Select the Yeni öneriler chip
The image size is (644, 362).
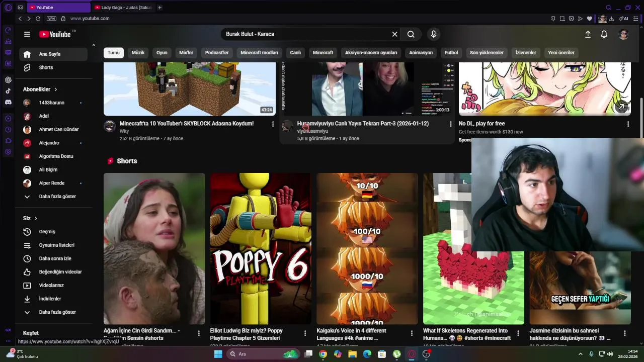(561, 53)
